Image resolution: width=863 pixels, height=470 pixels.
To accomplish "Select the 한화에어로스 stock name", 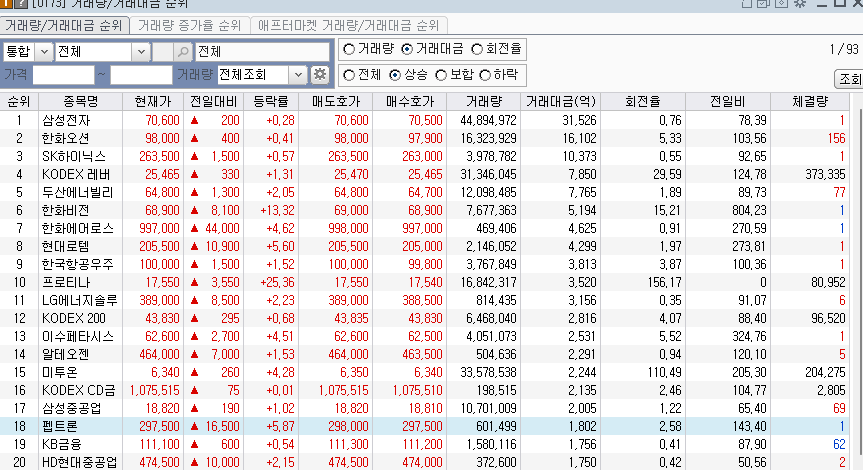I will click(x=78, y=228).
